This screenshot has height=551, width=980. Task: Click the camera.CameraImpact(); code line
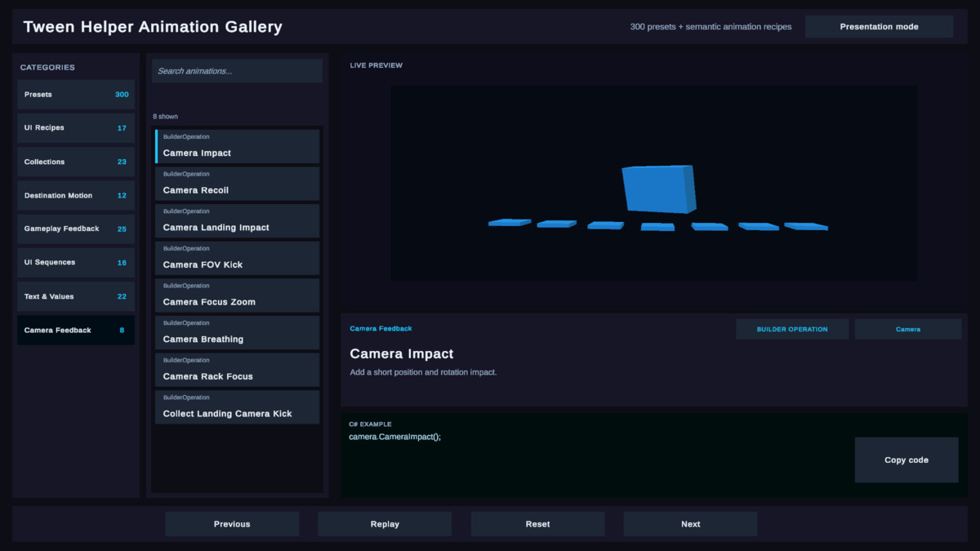tap(394, 437)
